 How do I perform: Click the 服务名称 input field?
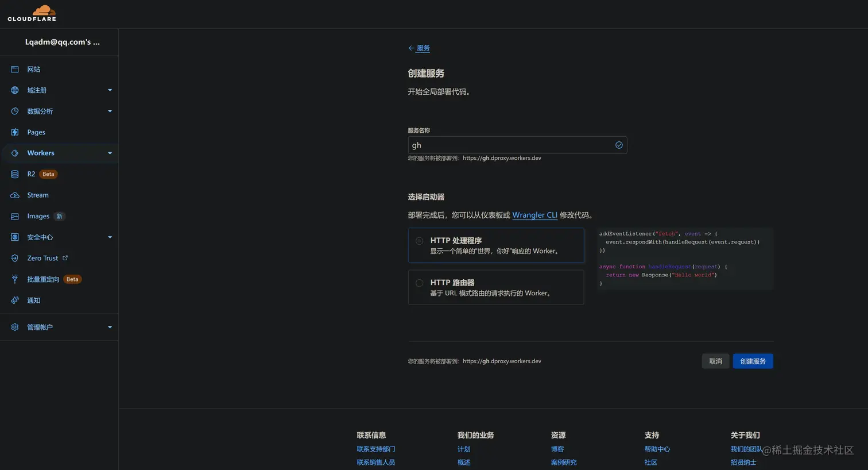click(517, 145)
